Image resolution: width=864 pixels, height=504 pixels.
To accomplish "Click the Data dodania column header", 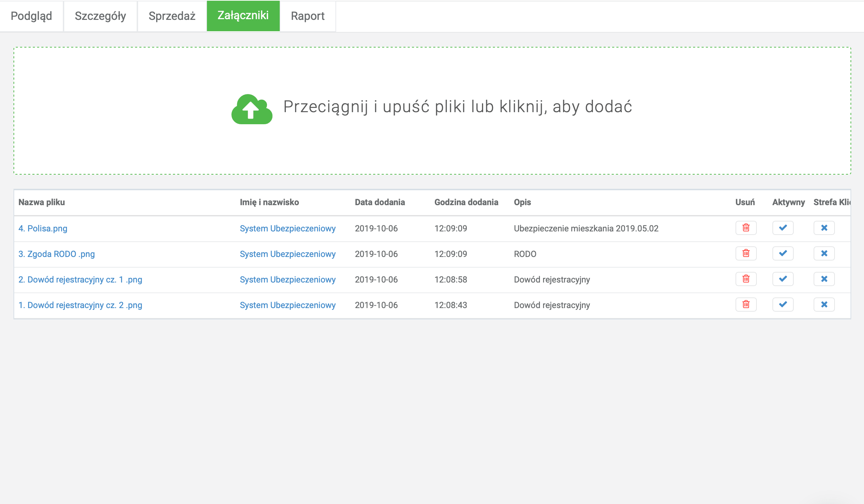I will (380, 202).
